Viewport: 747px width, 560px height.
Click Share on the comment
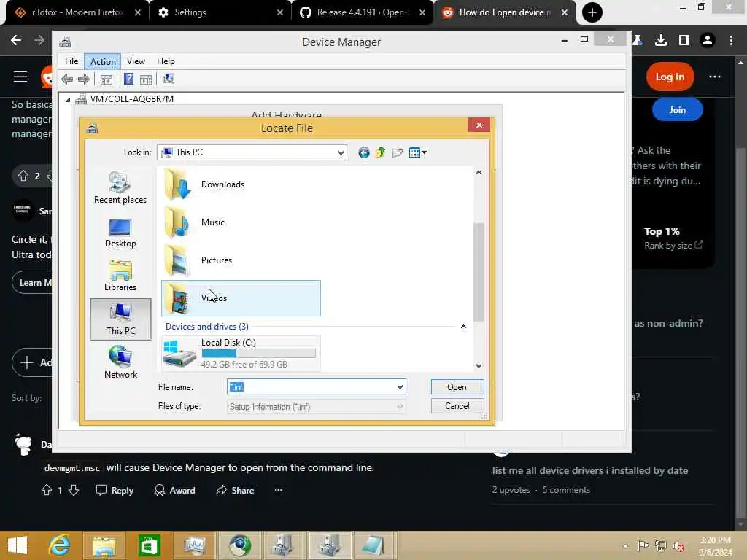tap(235, 491)
